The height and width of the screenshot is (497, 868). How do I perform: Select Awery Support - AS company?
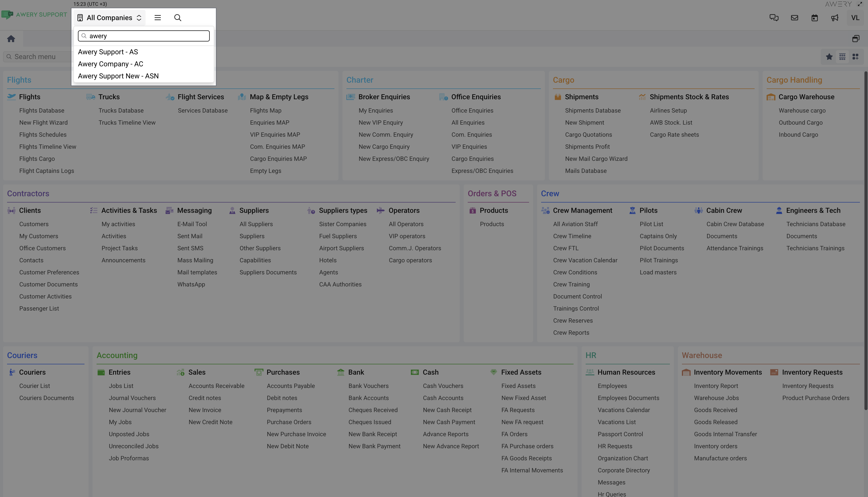tap(108, 52)
